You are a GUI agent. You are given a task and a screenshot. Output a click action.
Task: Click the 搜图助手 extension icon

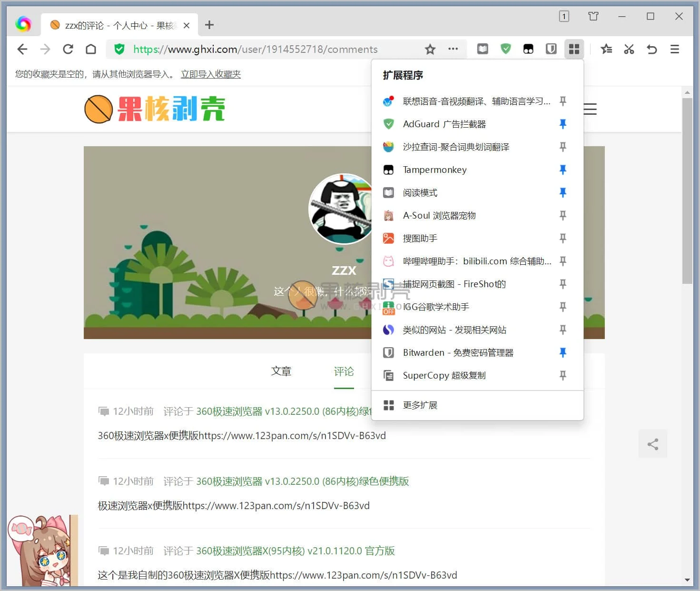[x=389, y=239]
